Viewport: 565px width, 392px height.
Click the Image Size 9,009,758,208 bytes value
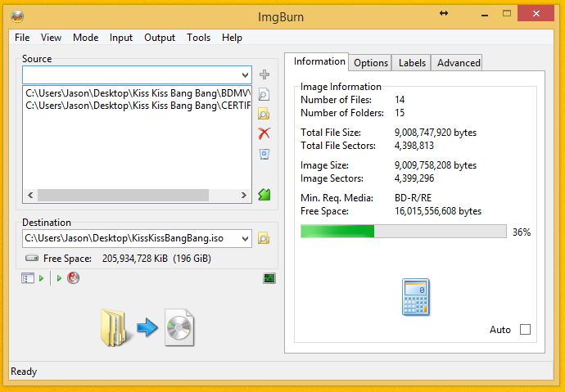point(436,165)
